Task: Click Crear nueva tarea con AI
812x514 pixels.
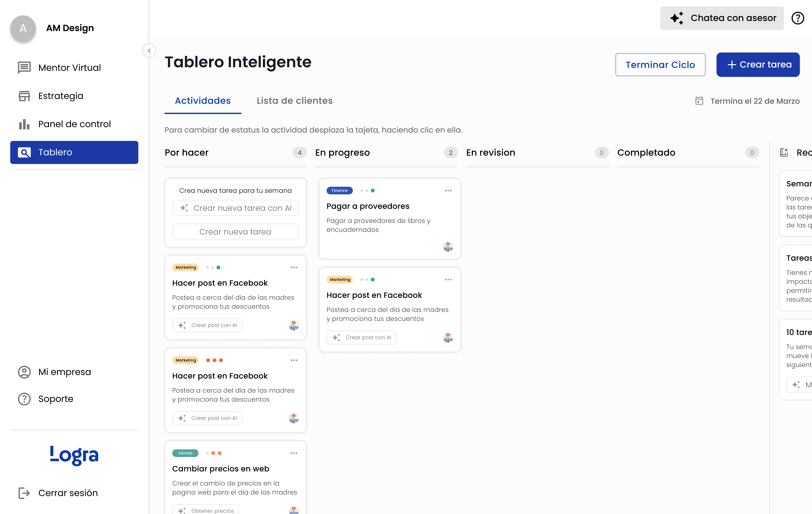Action: 235,208
